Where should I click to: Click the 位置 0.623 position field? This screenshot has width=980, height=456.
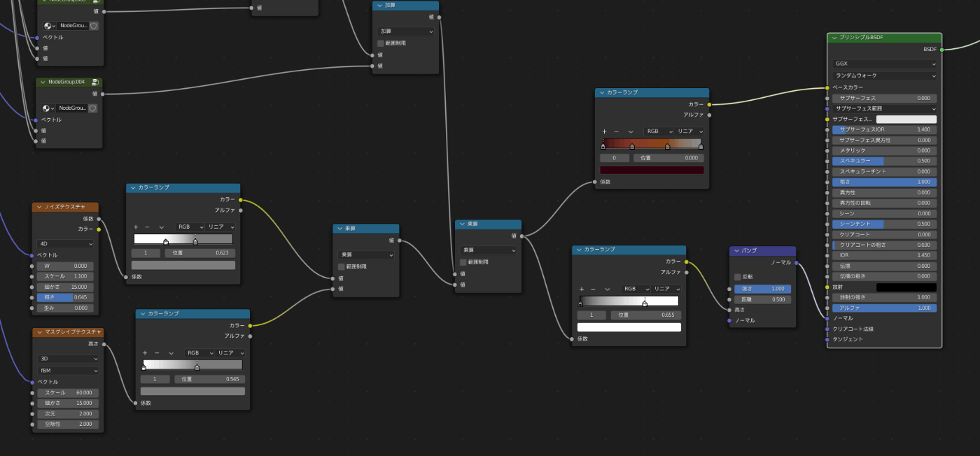coord(200,253)
